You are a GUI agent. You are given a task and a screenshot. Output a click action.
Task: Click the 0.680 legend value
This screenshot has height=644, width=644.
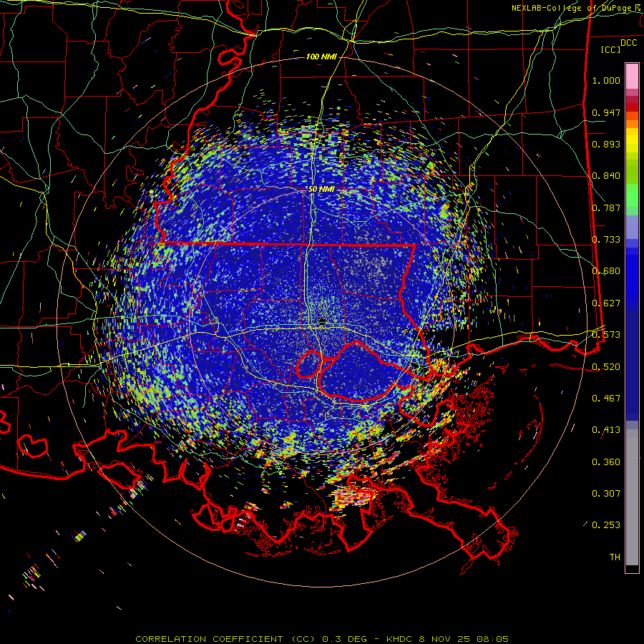(x=606, y=271)
